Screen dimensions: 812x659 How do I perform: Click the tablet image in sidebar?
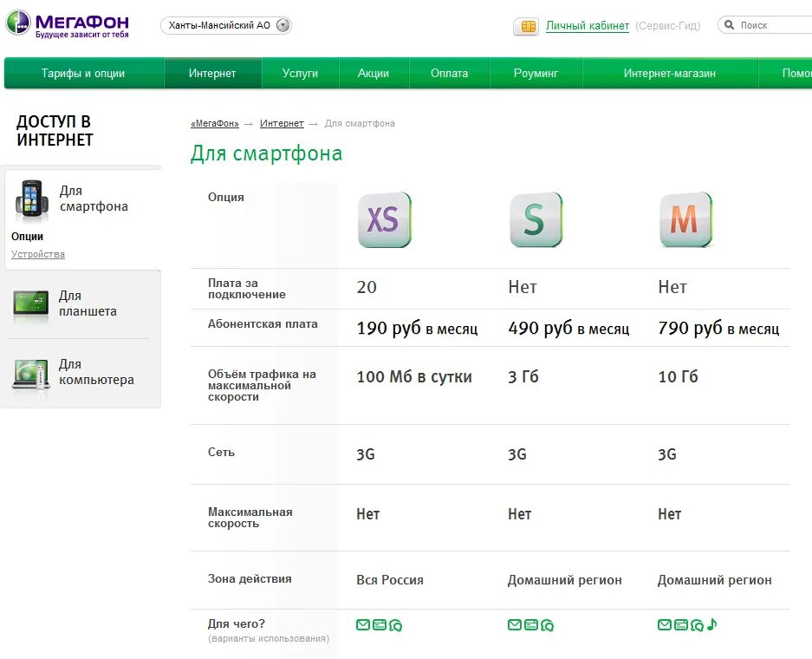[31, 303]
